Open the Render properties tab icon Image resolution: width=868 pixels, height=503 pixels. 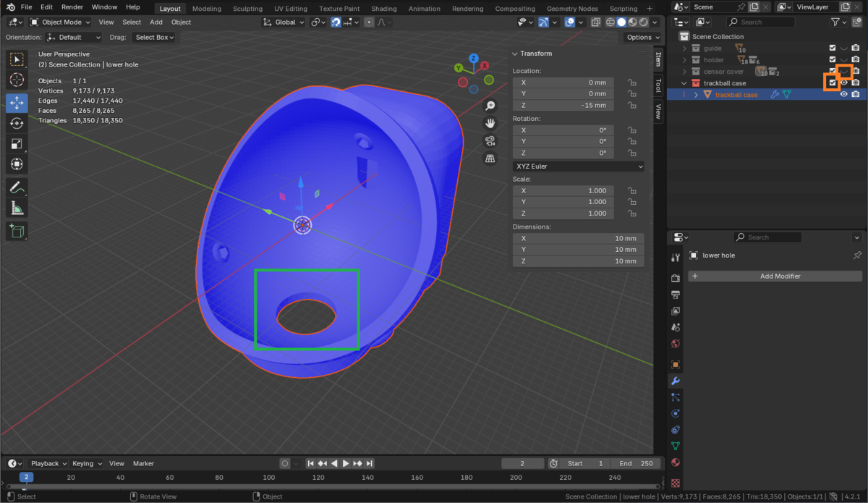tap(676, 278)
